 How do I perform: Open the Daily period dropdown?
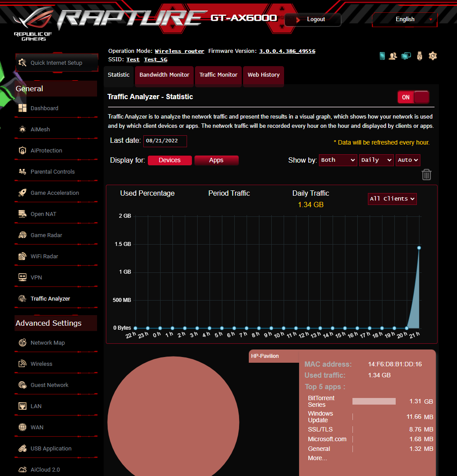coord(376,160)
